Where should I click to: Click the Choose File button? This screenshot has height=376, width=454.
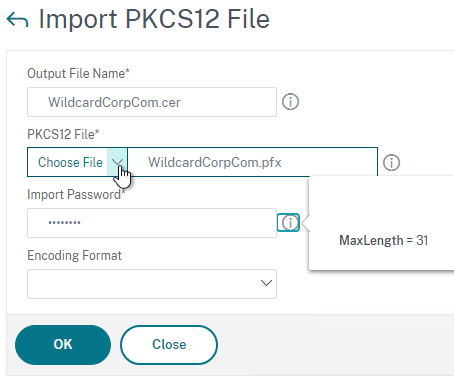(x=70, y=162)
